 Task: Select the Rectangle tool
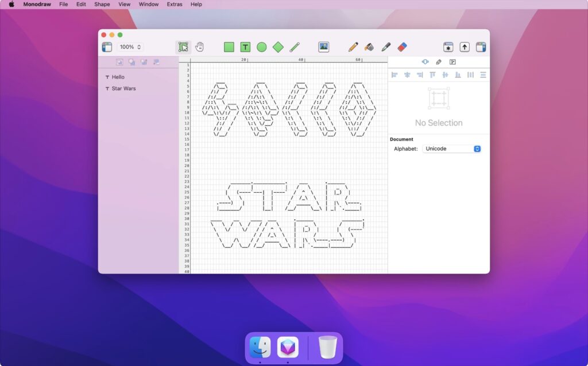(229, 47)
